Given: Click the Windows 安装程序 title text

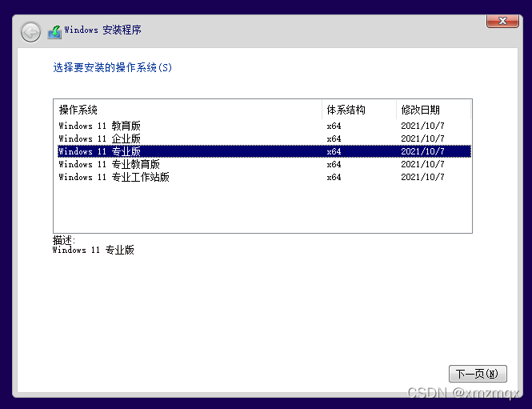Looking at the screenshot, I should click(103, 30).
